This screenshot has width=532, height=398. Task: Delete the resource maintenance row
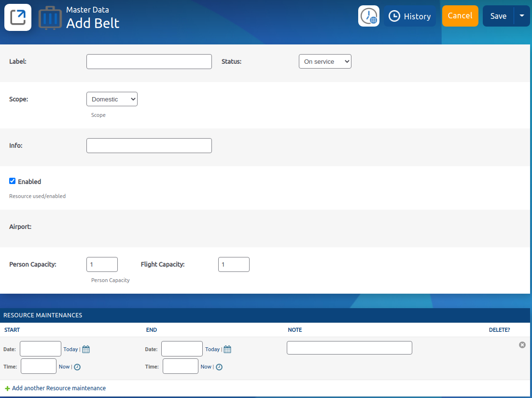[x=522, y=345]
